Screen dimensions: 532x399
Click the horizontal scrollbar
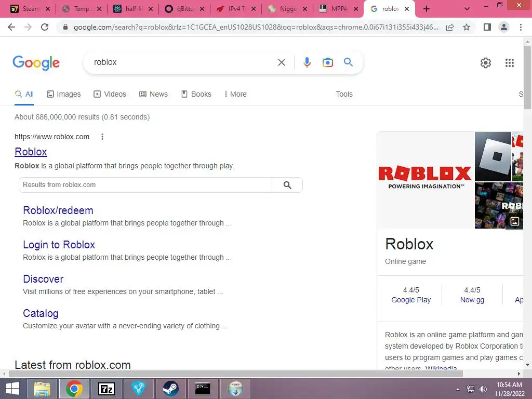(x=236, y=374)
